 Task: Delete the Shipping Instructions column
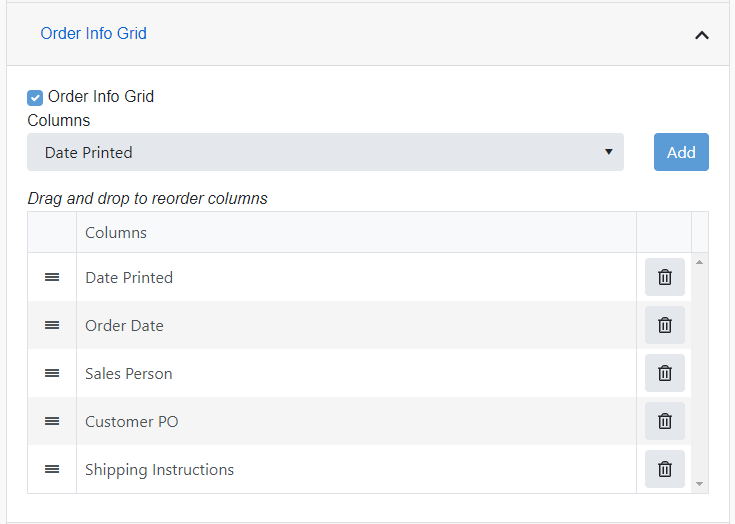(665, 469)
